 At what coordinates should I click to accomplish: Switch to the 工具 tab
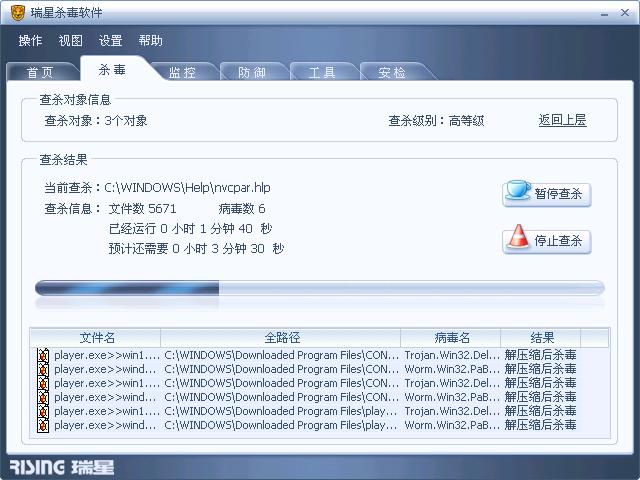(x=322, y=72)
